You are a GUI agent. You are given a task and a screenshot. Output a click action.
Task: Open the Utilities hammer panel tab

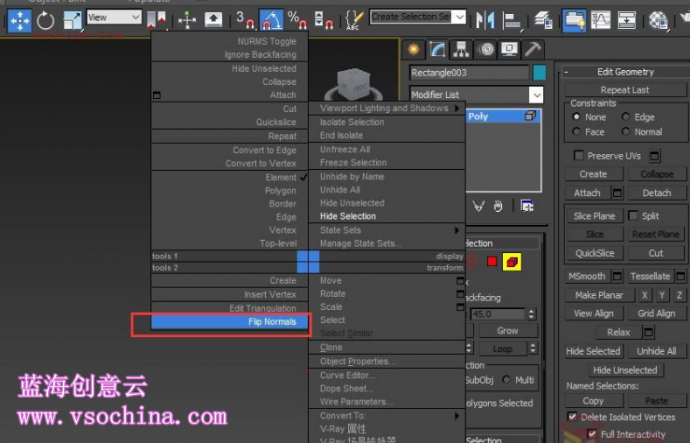533,50
